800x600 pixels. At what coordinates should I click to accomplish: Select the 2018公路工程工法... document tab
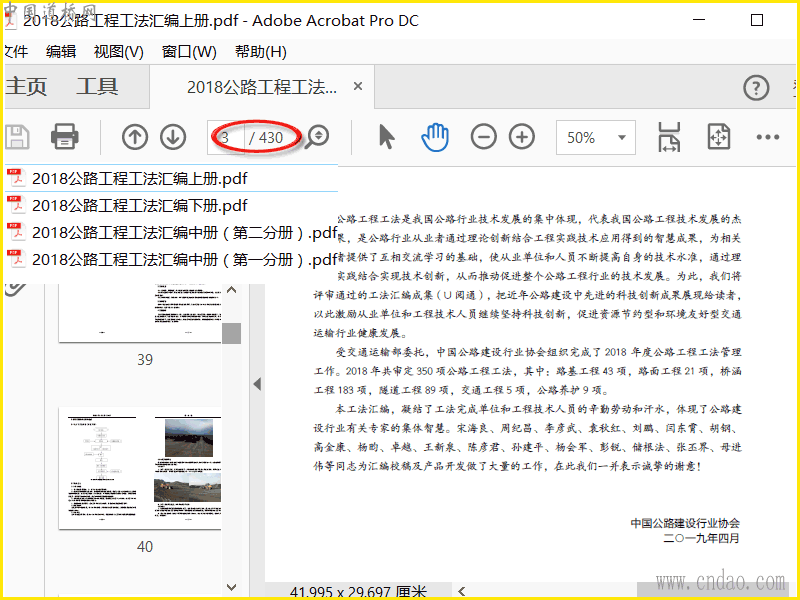pos(262,87)
